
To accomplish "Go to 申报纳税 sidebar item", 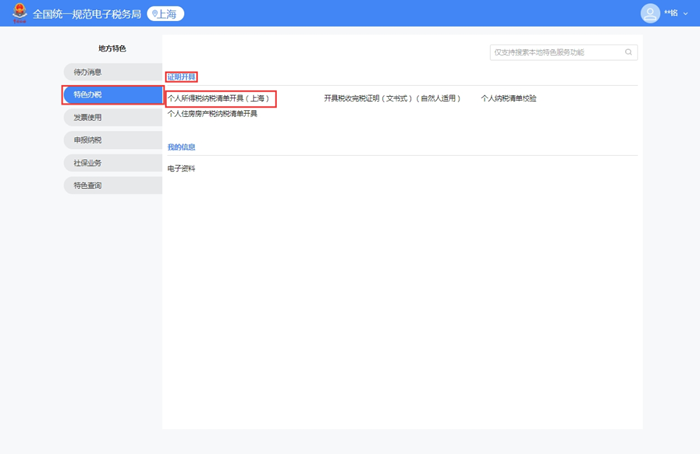I will pos(88,140).
